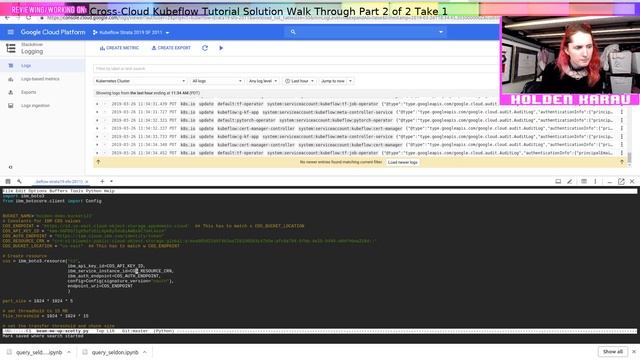Collapse the sidebar with the bottom chevron
Viewport: 640px width, 360px height.
point(11,167)
